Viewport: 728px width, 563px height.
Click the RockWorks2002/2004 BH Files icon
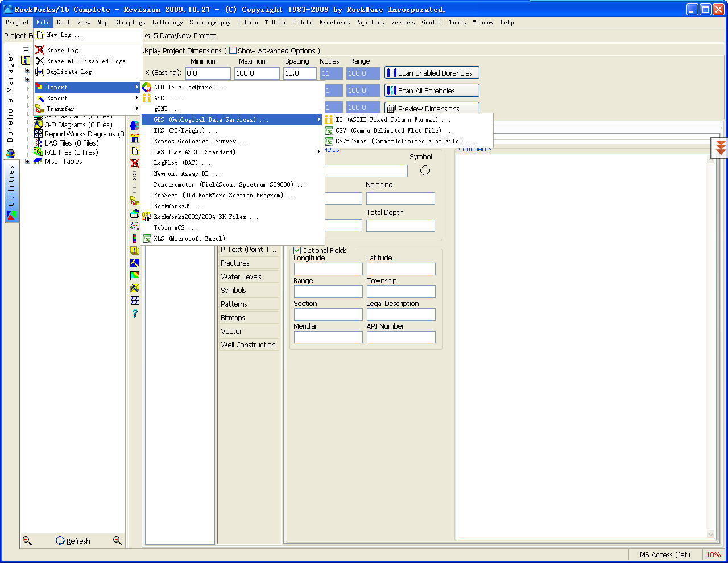tap(147, 217)
